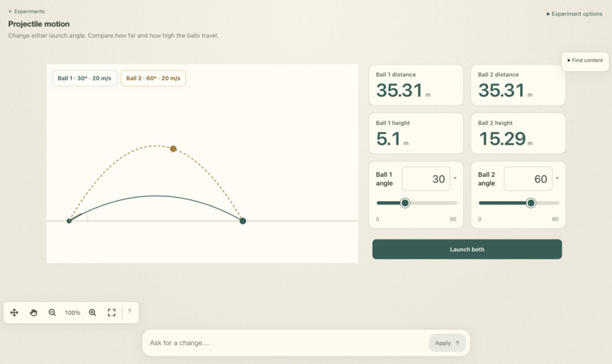Image resolution: width=612 pixels, height=364 pixels.
Task: Click the fit-to-screen icon
Action: click(x=112, y=312)
